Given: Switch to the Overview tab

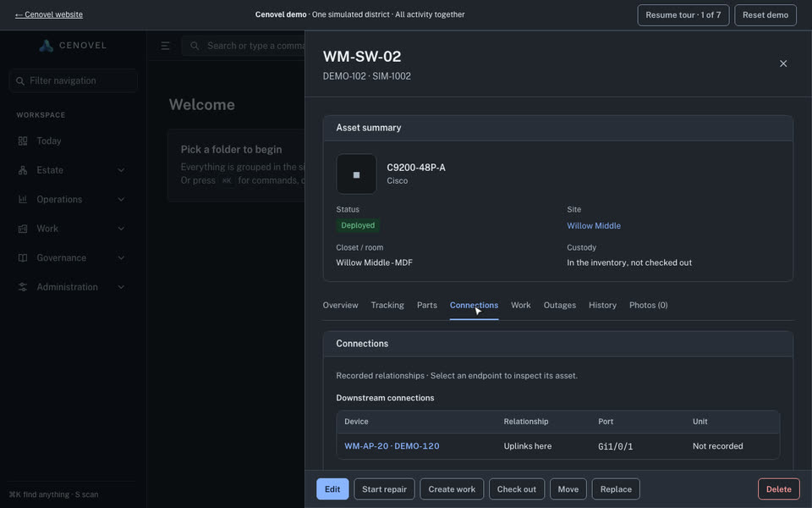Looking at the screenshot, I should pos(340,306).
